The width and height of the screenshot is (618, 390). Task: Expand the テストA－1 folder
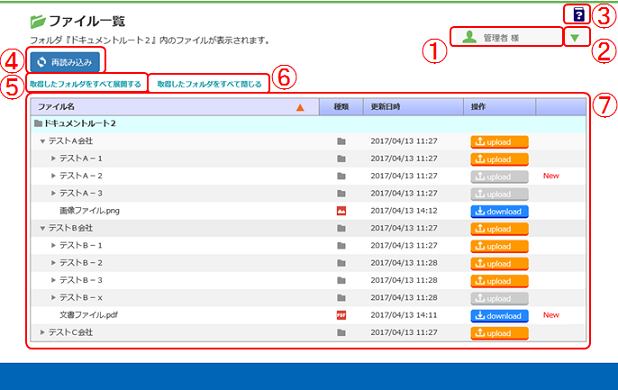[53, 158]
